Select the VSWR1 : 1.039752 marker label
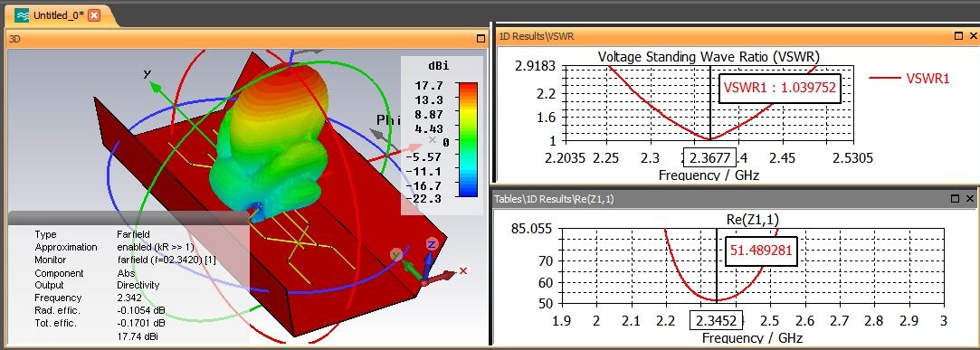This screenshot has height=350, width=980. pos(780,89)
